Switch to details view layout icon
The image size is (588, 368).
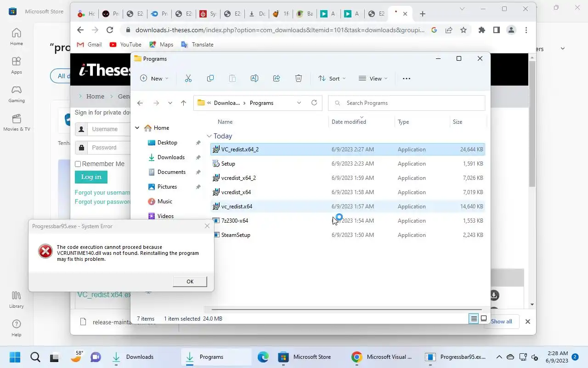[474, 319]
